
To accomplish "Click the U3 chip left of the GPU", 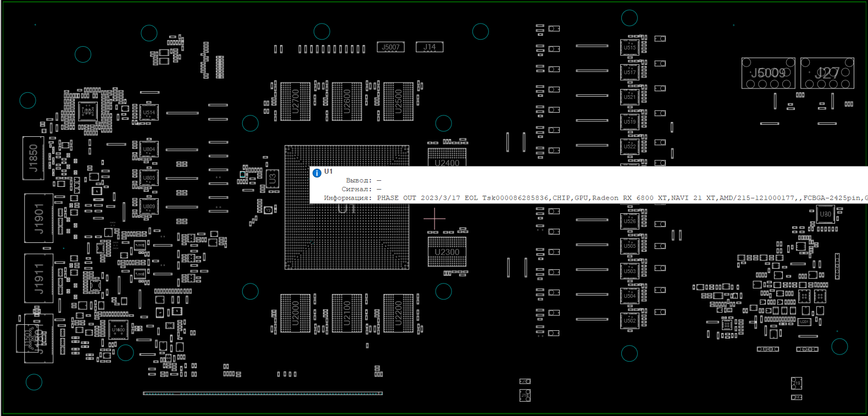I will click(272, 179).
